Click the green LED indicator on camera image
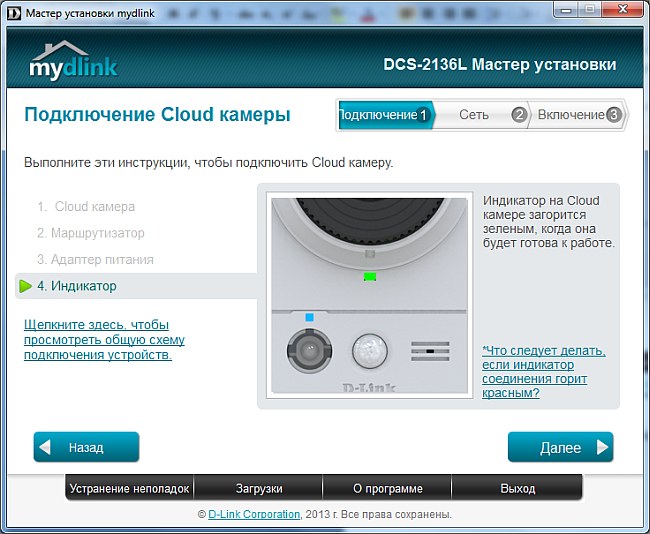The height and width of the screenshot is (534, 650). [x=368, y=274]
